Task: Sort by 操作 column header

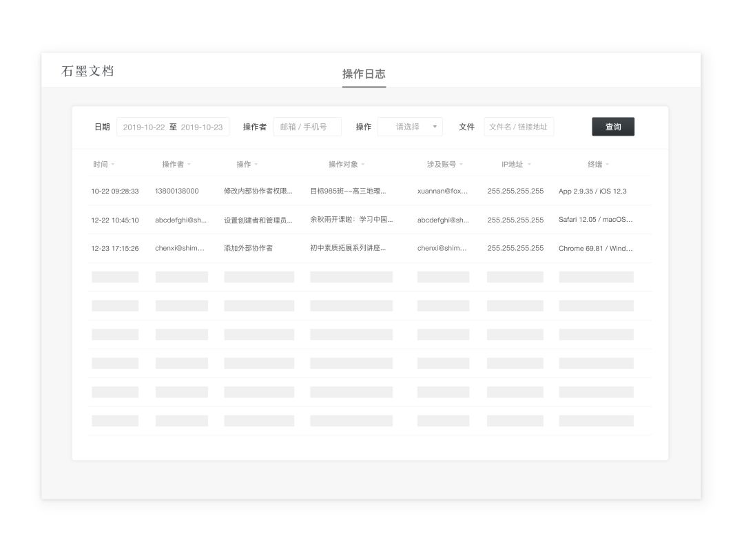Action: (x=247, y=164)
